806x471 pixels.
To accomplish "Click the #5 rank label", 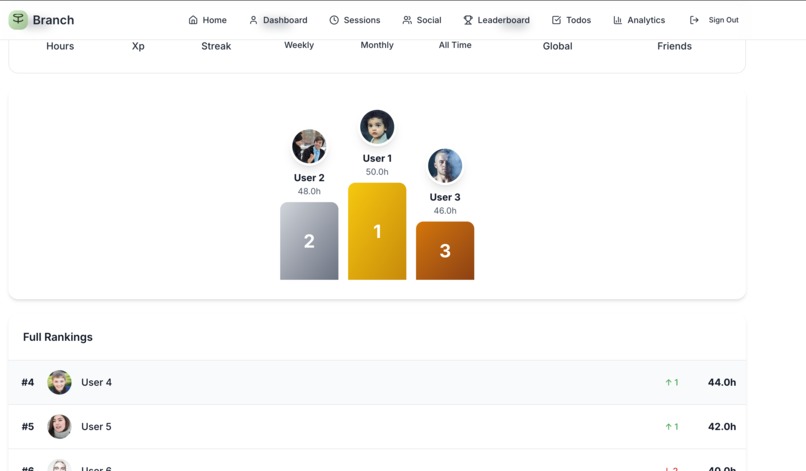I will tap(28, 427).
